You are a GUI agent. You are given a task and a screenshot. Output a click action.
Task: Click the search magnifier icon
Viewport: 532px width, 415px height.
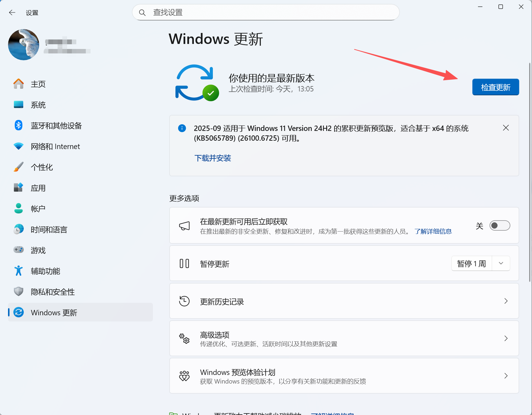142,12
